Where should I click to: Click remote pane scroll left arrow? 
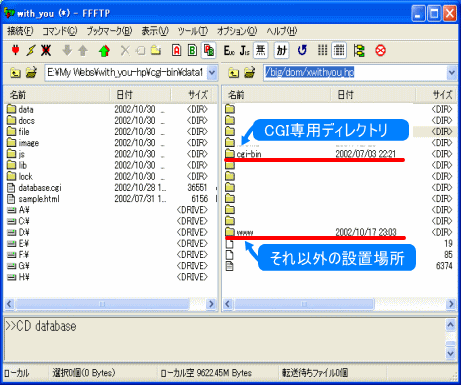[228, 304]
